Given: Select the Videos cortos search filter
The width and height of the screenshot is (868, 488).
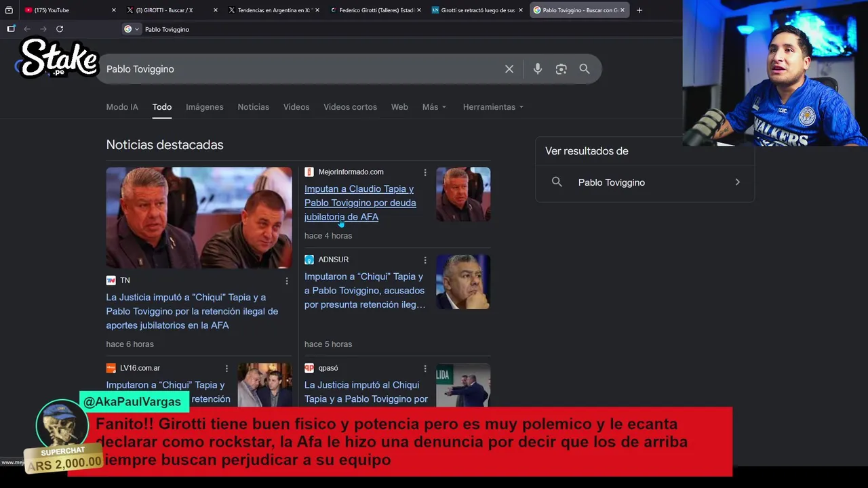Looking at the screenshot, I should point(350,107).
